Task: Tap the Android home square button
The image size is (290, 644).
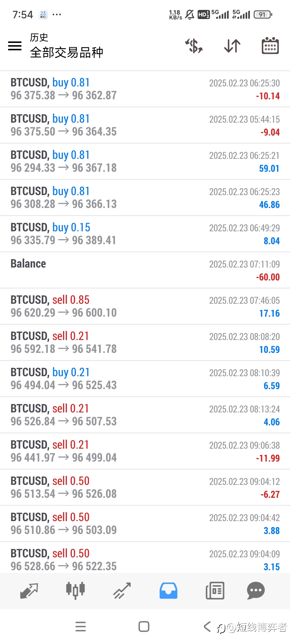Action: pos(144,627)
